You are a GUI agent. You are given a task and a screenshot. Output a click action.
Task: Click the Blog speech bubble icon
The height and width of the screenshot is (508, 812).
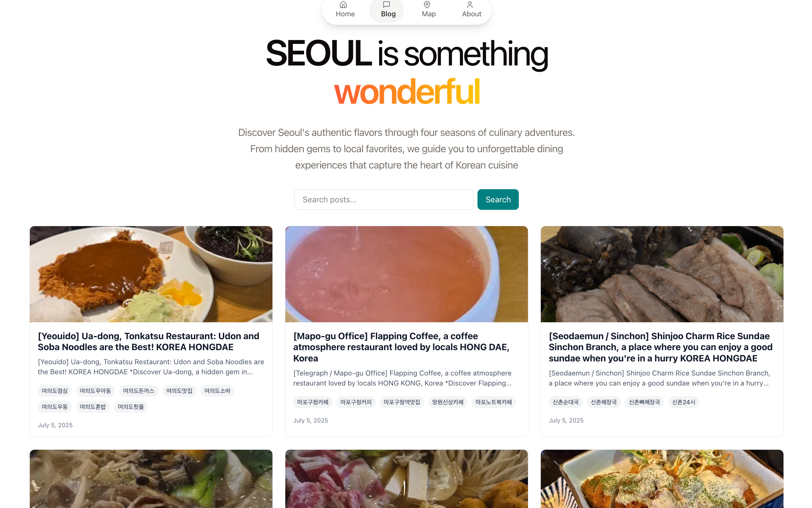point(386,4)
